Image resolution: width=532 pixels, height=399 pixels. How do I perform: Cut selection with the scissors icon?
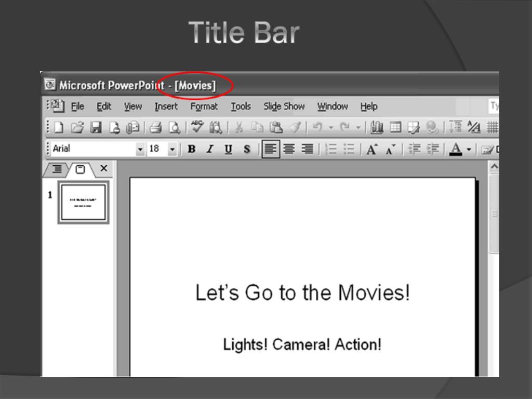(x=239, y=128)
